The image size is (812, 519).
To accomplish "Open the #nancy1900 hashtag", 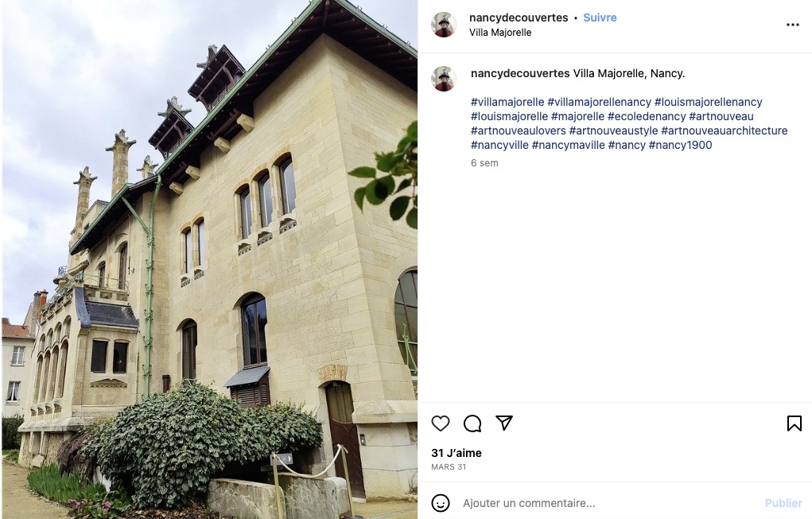I will coord(680,145).
